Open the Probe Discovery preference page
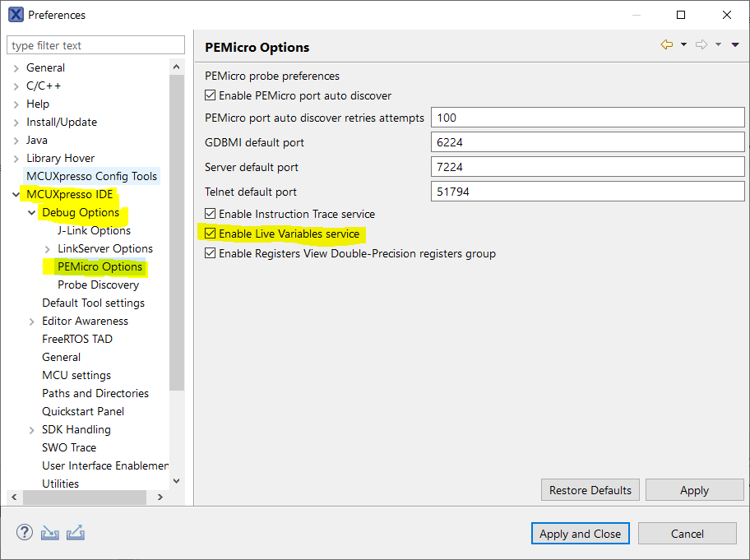This screenshot has height=560, width=750. pyautogui.click(x=98, y=285)
